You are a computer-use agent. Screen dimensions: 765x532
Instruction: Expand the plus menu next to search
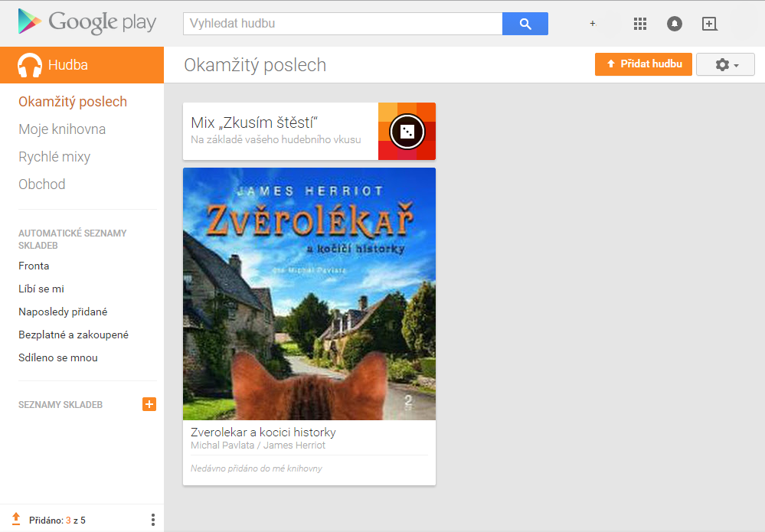(592, 24)
